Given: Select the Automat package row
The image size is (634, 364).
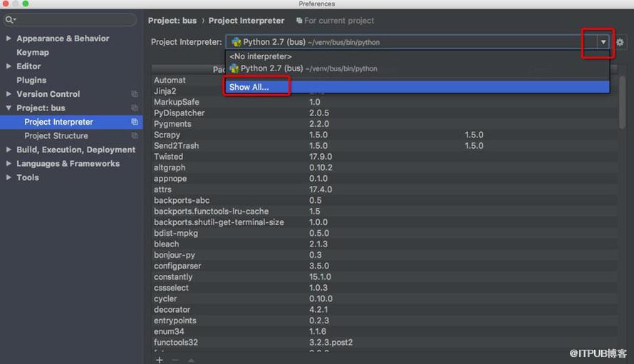Looking at the screenshot, I should coord(384,80).
